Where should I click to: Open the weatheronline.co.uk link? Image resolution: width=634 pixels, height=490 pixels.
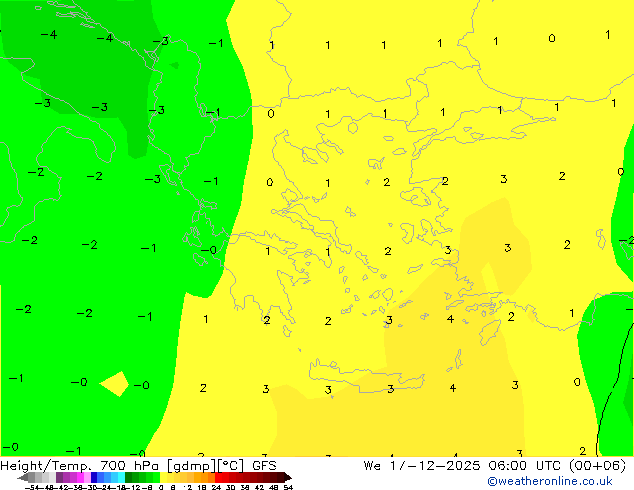point(550,481)
